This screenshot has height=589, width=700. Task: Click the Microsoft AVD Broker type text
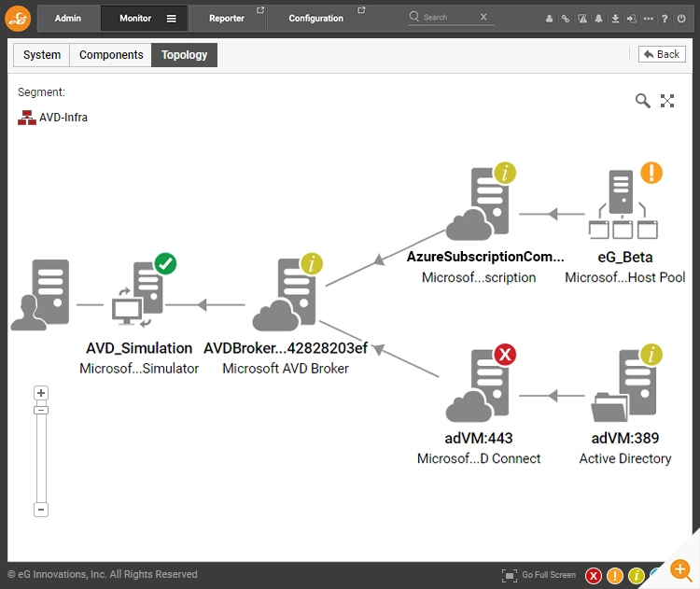286,369
